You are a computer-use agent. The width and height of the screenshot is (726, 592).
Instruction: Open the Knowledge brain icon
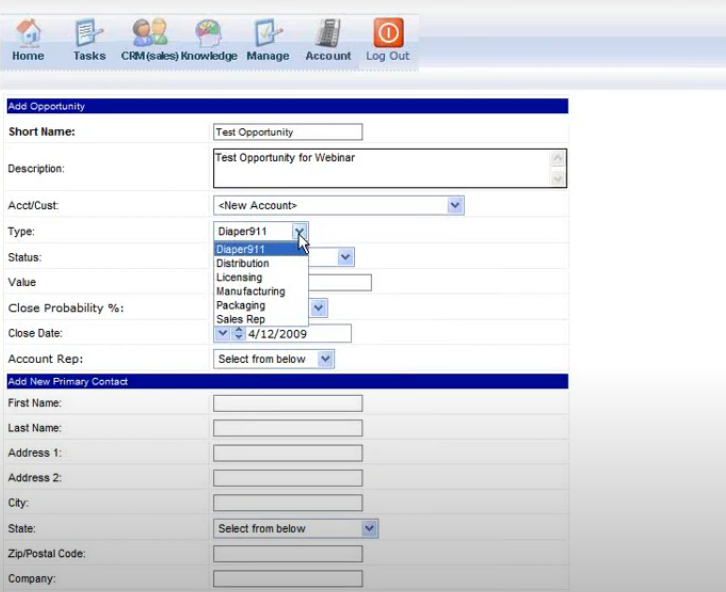[x=208, y=33]
